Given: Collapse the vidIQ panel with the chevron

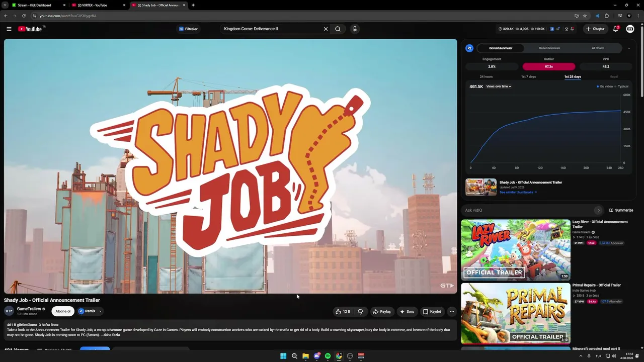Looking at the screenshot, I should click(628, 48).
